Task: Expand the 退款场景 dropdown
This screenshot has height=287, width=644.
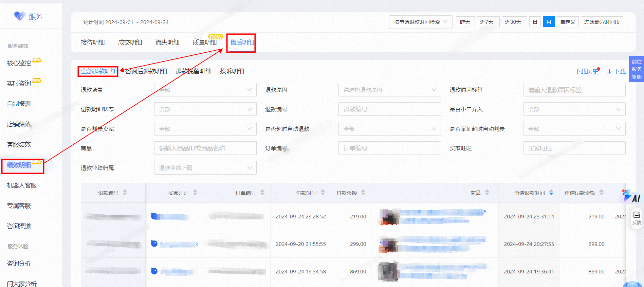Action: (205, 90)
